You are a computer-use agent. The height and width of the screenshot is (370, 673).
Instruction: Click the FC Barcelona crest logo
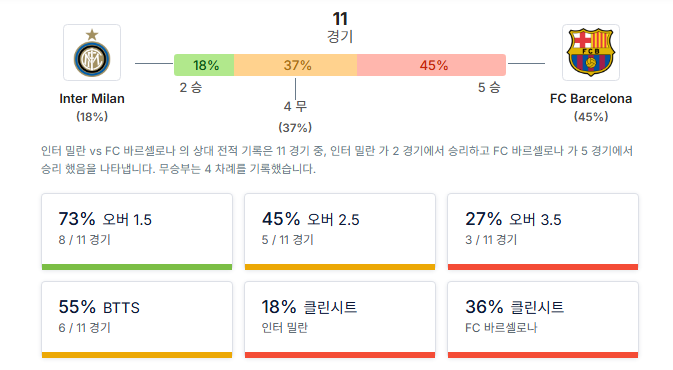pos(591,52)
